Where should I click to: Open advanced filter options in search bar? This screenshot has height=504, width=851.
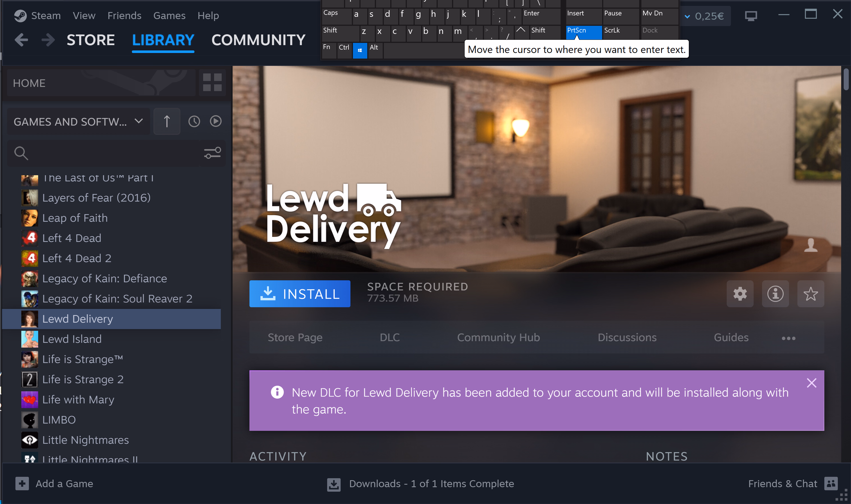point(212,153)
